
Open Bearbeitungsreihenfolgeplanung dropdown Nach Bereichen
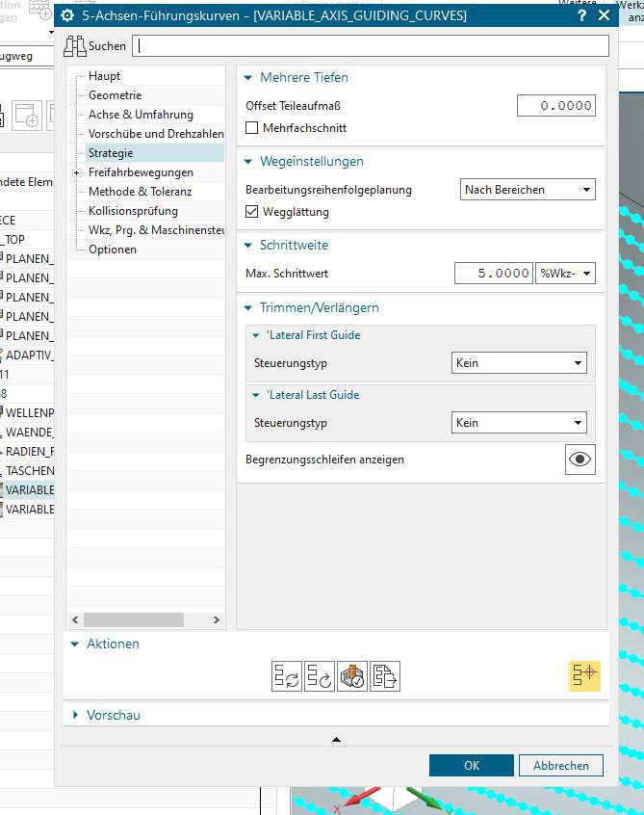528,190
